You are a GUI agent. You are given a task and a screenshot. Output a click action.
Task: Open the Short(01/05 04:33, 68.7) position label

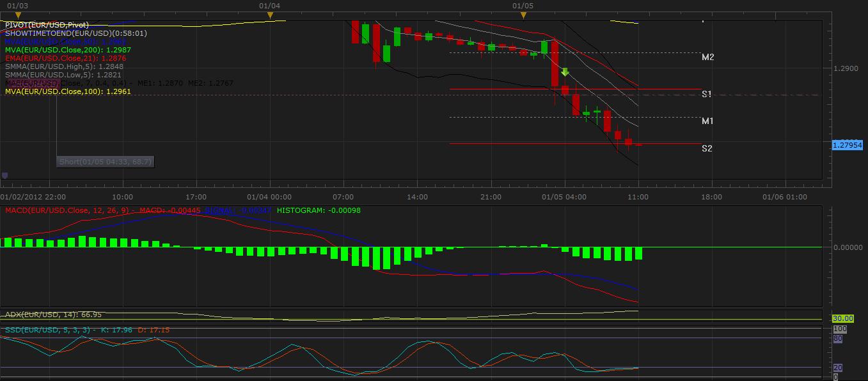(x=106, y=162)
